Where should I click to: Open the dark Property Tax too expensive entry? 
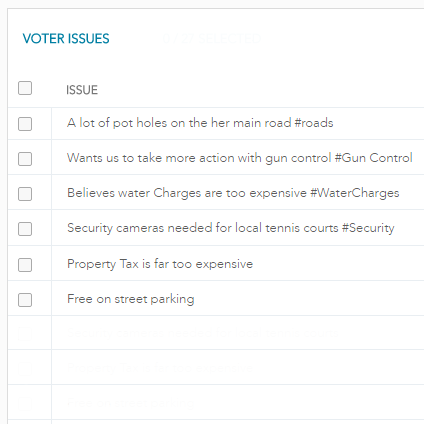tap(160, 264)
